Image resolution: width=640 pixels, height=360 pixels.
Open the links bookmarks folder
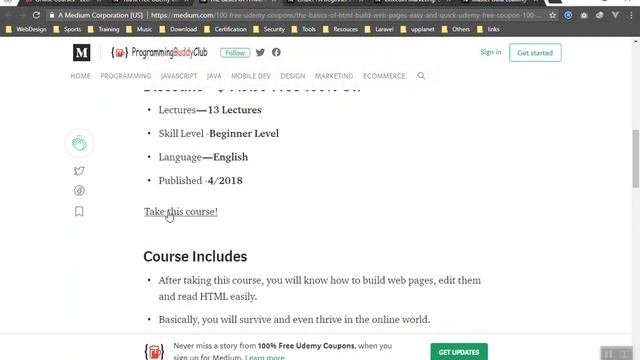tap(488, 29)
